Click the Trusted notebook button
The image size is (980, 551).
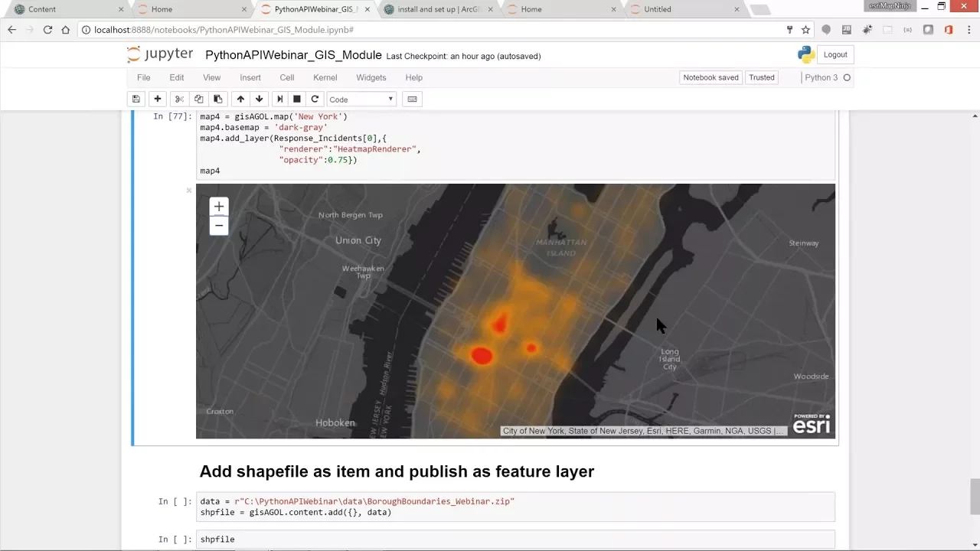762,77
